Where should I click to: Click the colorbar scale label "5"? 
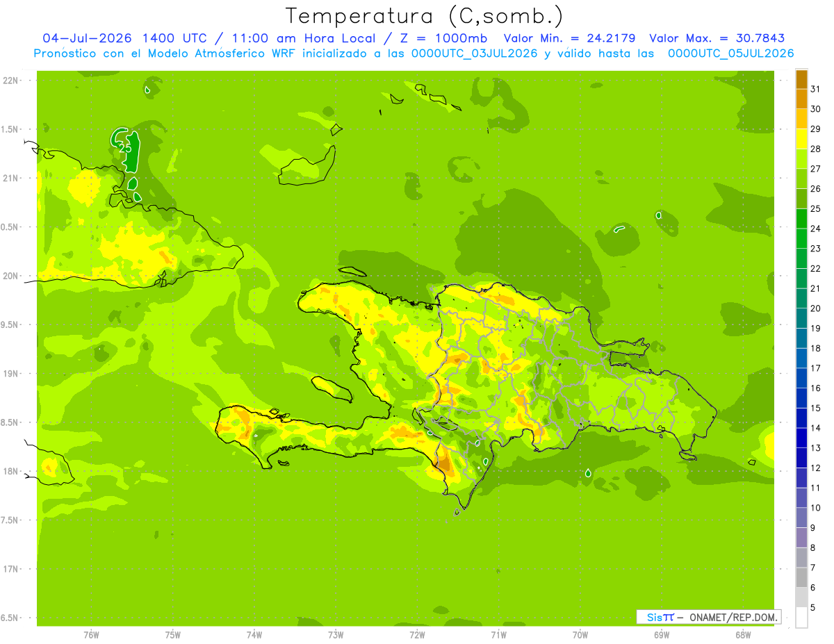[813, 608]
